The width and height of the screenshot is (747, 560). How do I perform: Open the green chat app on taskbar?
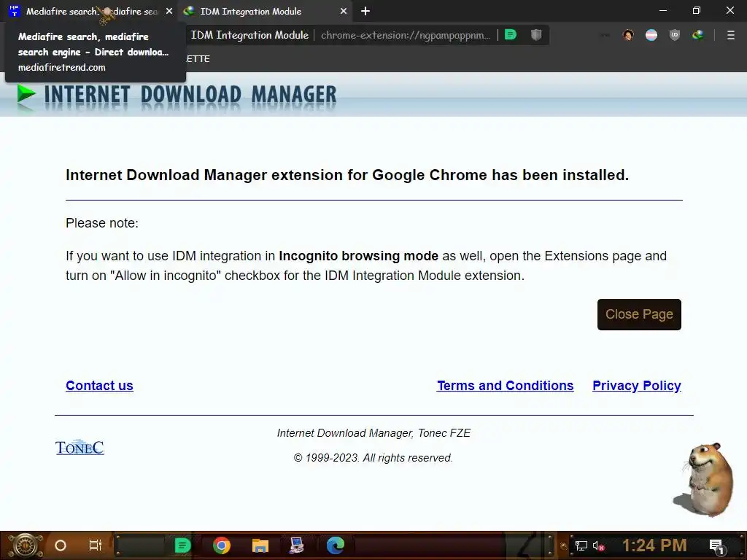tap(182, 545)
